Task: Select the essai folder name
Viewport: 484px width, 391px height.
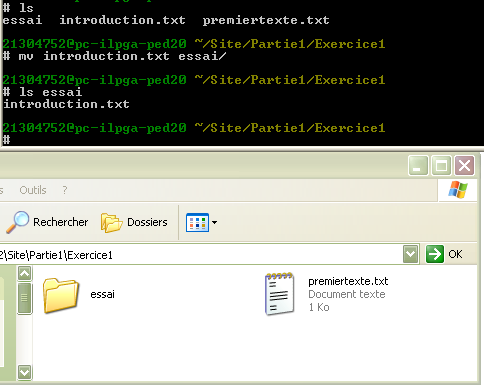Action: pyautogui.click(x=102, y=294)
